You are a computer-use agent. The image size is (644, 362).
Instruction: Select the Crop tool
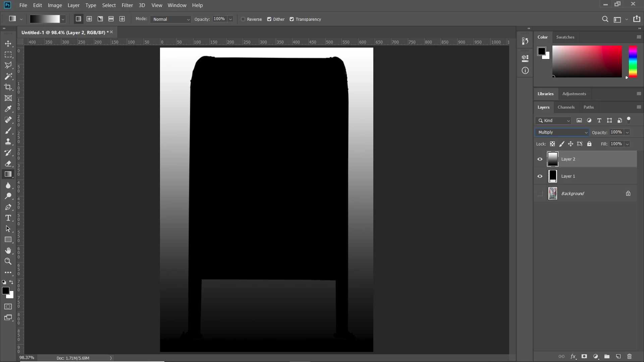click(x=8, y=87)
